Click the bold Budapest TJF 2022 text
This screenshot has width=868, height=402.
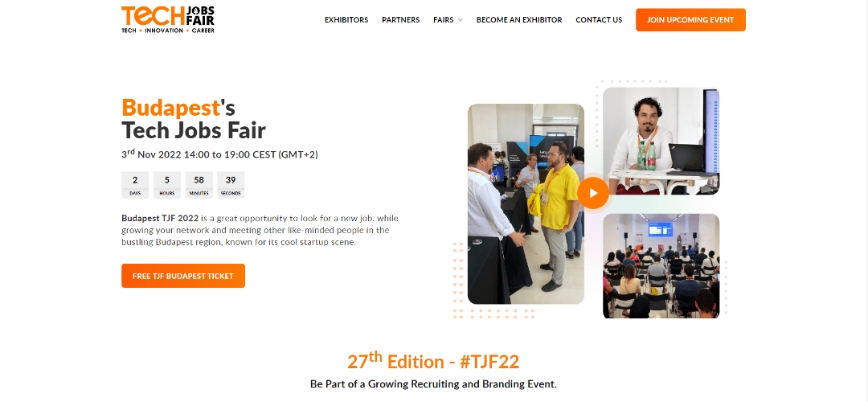tap(159, 218)
